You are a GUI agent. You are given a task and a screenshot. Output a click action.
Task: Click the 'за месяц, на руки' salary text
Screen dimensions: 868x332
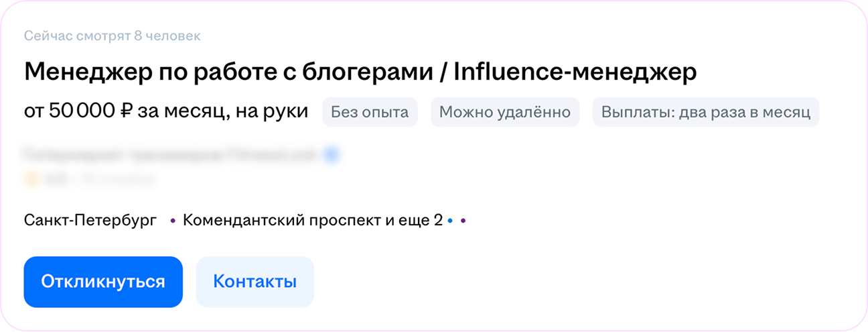(x=222, y=112)
